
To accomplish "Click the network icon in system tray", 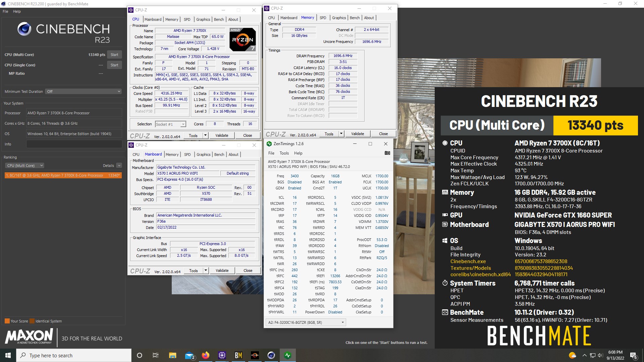I will pyautogui.click(x=593, y=355).
